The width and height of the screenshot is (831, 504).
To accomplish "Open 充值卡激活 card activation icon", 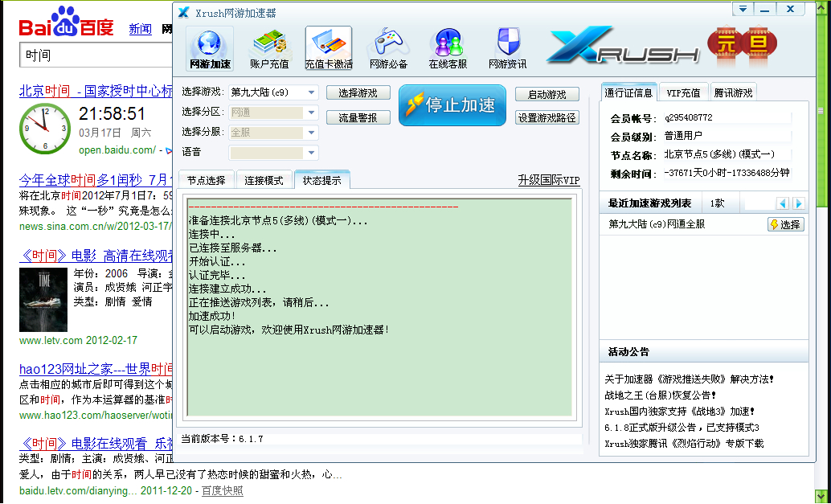I will pyautogui.click(x=329, y=49).
